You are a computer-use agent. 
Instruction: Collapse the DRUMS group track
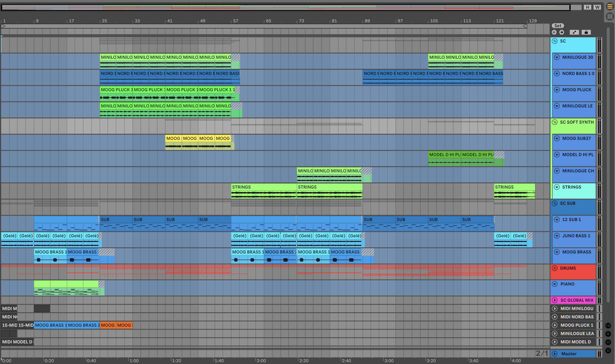pos(555,268)
